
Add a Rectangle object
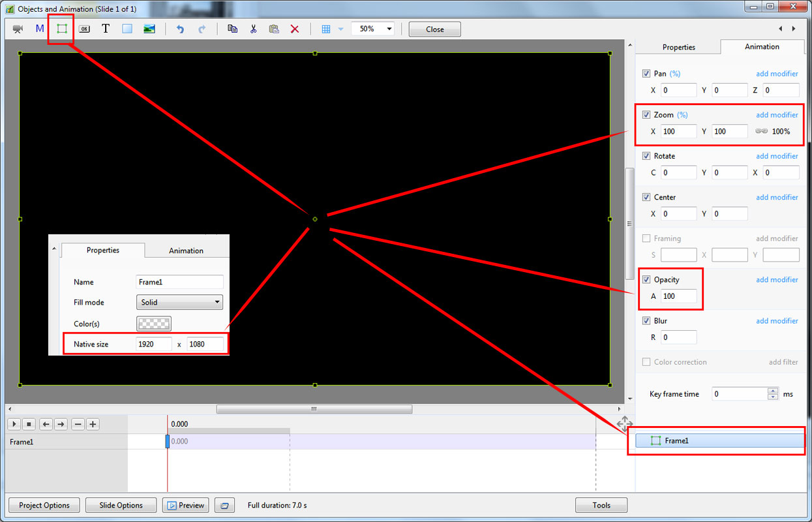click(127, 29)
